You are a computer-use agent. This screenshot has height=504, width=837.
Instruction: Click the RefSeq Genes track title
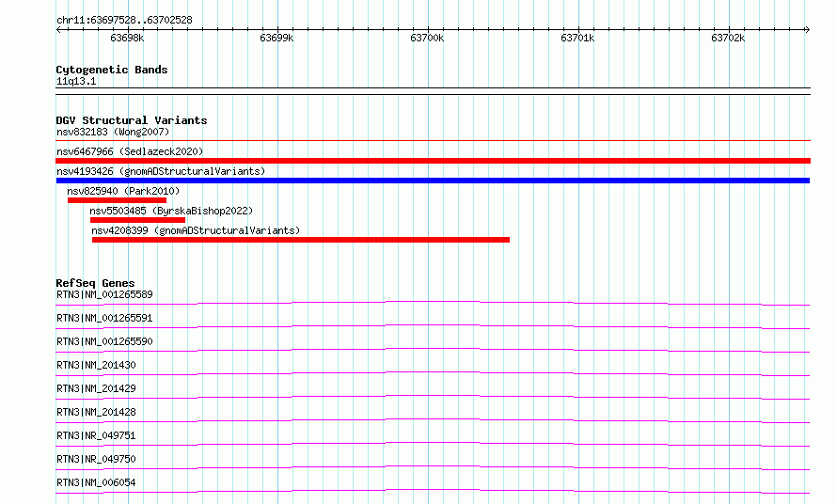pyautogui.click(x=95, y=283)
